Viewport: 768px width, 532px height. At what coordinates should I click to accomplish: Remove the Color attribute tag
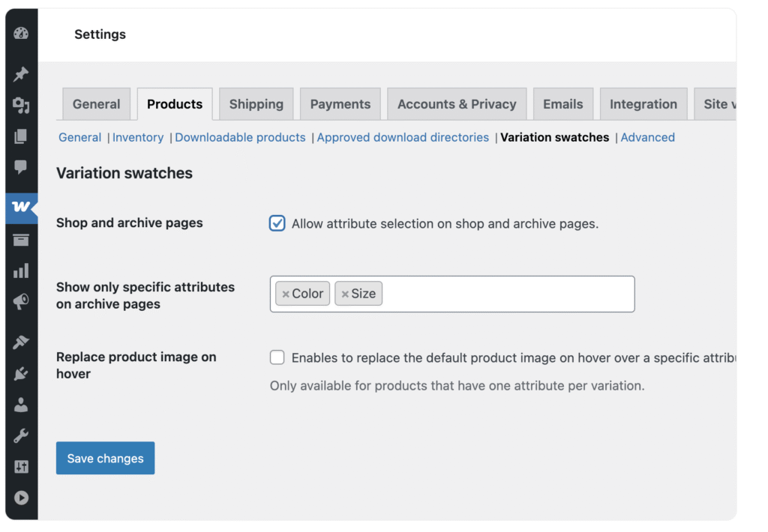click(x=286, y=294)
